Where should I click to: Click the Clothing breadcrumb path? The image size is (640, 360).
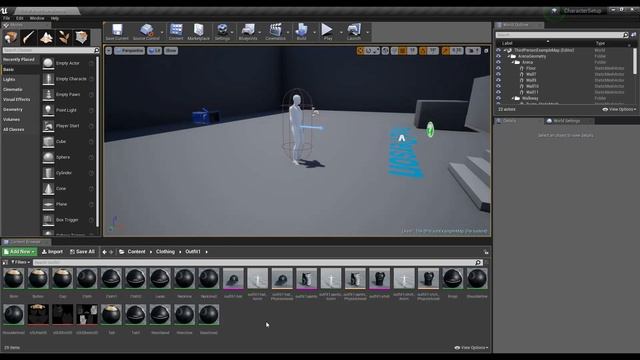165,252
